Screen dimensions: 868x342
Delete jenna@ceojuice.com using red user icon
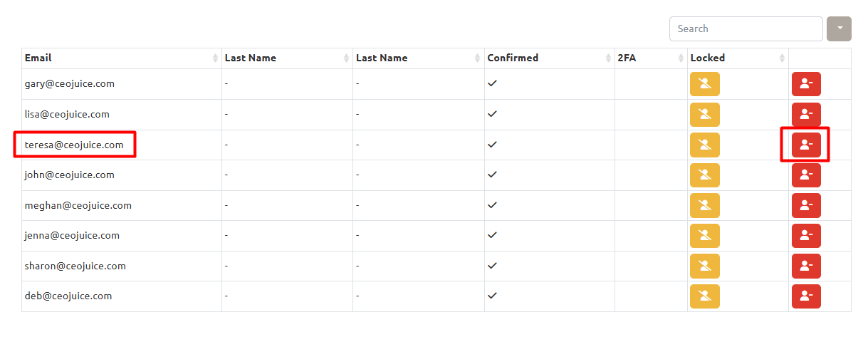(x=806, y=236)
